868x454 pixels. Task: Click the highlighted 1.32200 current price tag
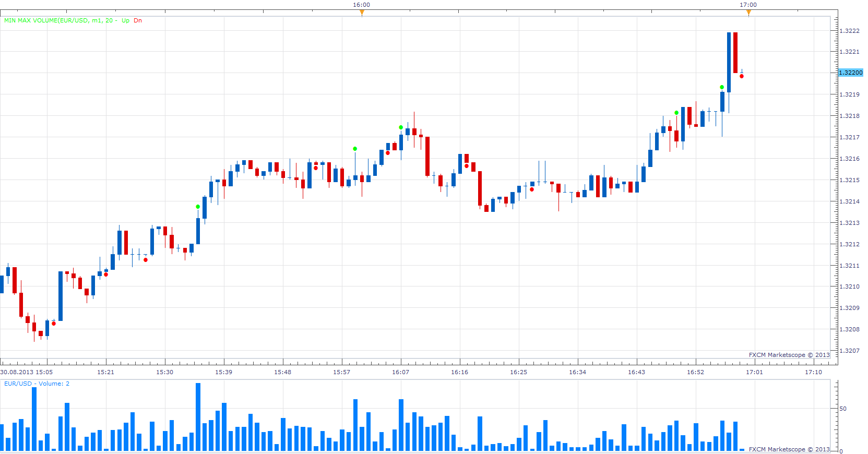coord(851,73)
